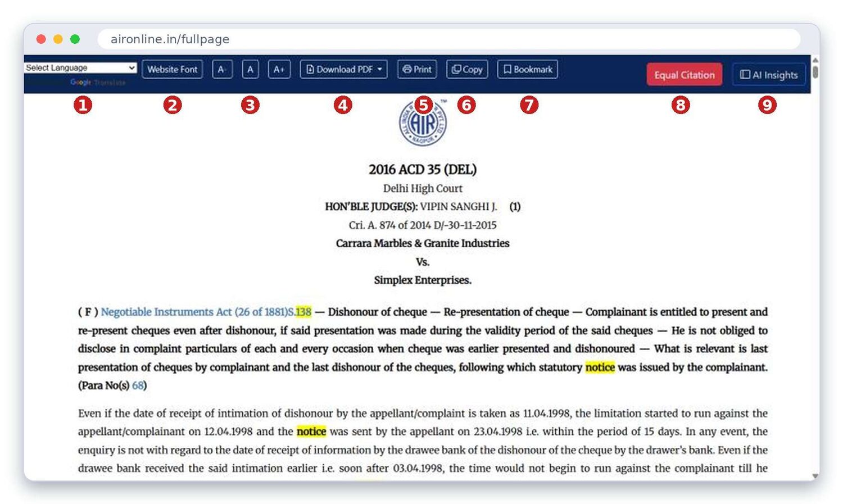The width and height of the screenshot is (843, 504).
Task: Bookmark this judgment
Action: (x=527, y=69)
